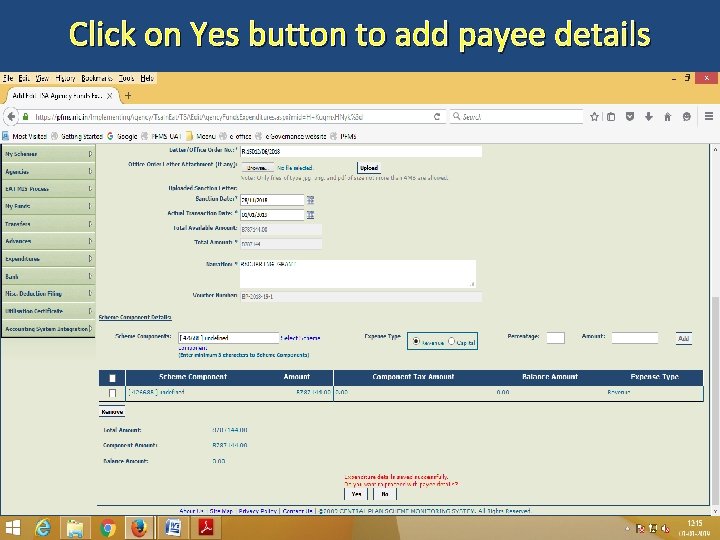This screenshot has width=720, height=540.
Task: Bookmark this page with the star icon
Action: [594, 117]
